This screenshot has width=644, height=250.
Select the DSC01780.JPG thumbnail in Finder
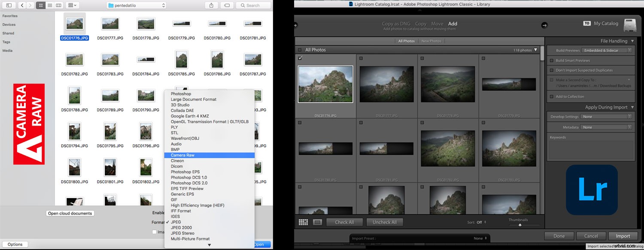point(217,24)
